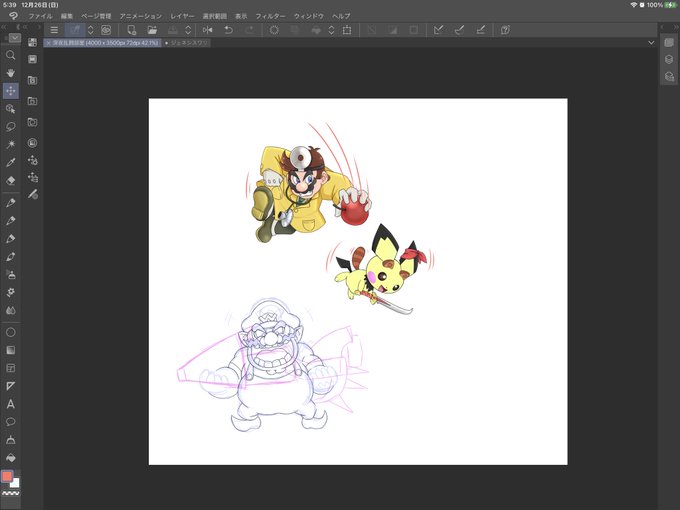Select the Eyedropper tool
Screen dimensions: 680x510
[x=10, y=162]
